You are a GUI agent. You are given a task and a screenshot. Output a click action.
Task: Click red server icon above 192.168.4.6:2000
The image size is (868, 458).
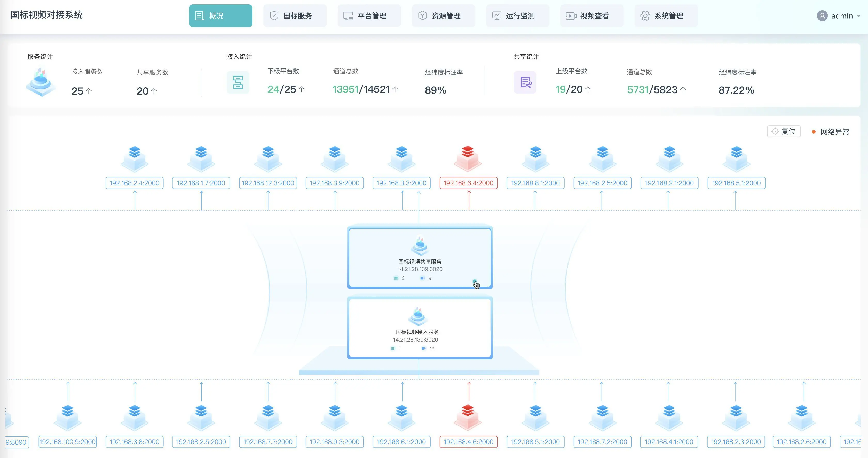click(468, 417)
